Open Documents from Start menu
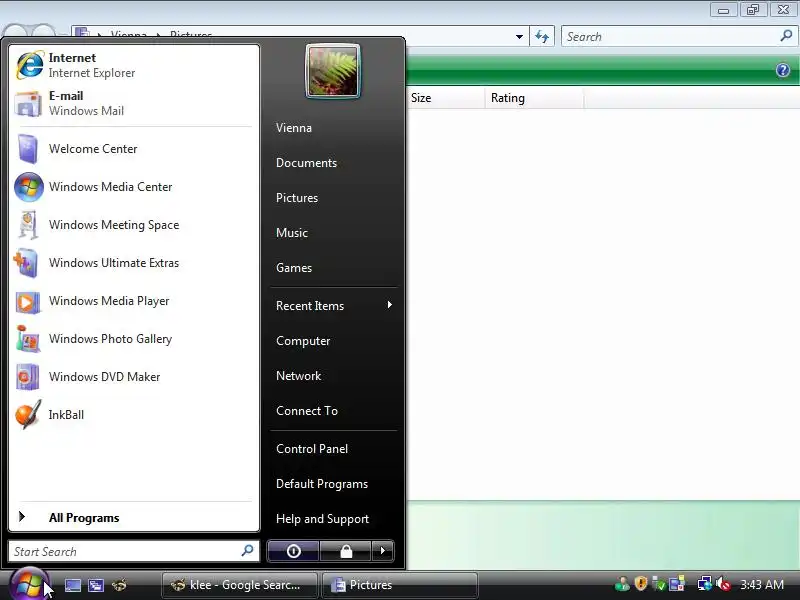 [306, 163]
